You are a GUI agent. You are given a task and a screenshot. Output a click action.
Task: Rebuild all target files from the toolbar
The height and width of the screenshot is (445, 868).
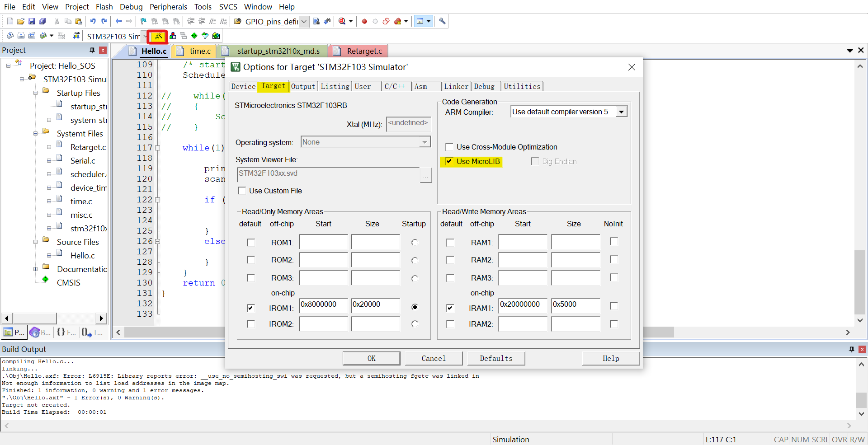point(32,36)
